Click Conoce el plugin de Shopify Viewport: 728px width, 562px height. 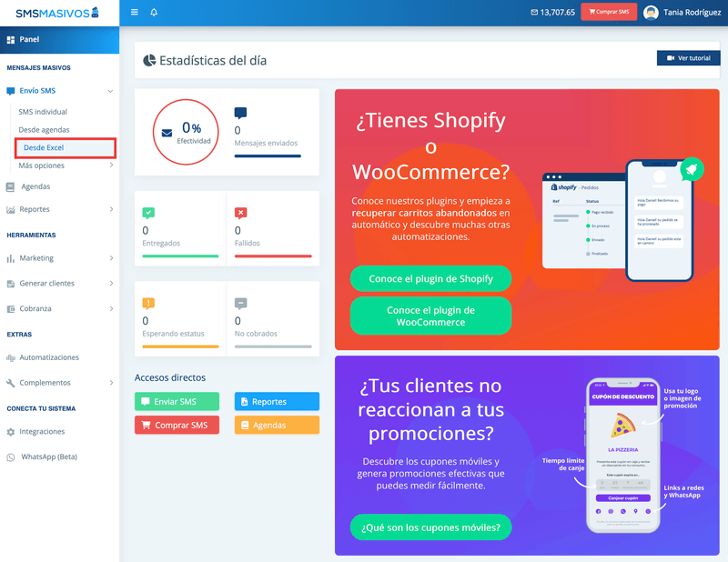point(430,278)
